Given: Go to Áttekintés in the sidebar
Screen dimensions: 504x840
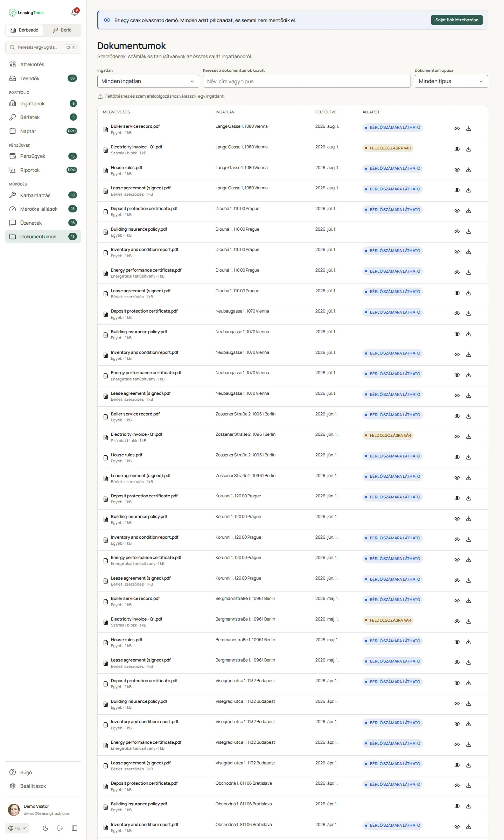Looking at the screenshot, I should click(43, 64).
